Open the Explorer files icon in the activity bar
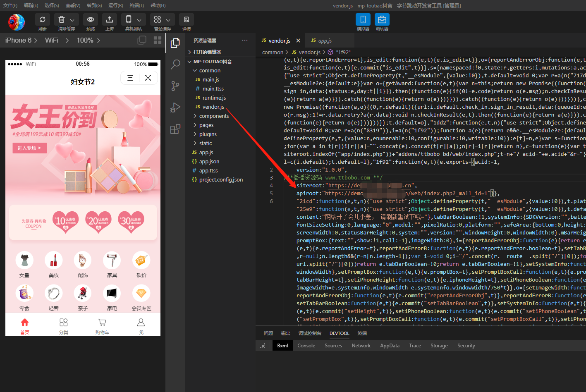Screen dimensions: 586x392 tap(175, 43)
